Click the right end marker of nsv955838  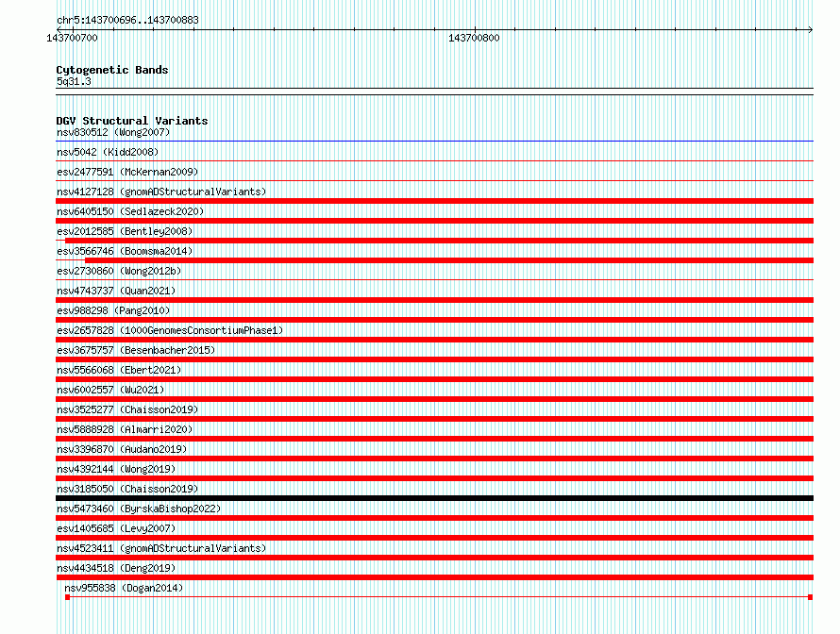click(x=811, y=597)
